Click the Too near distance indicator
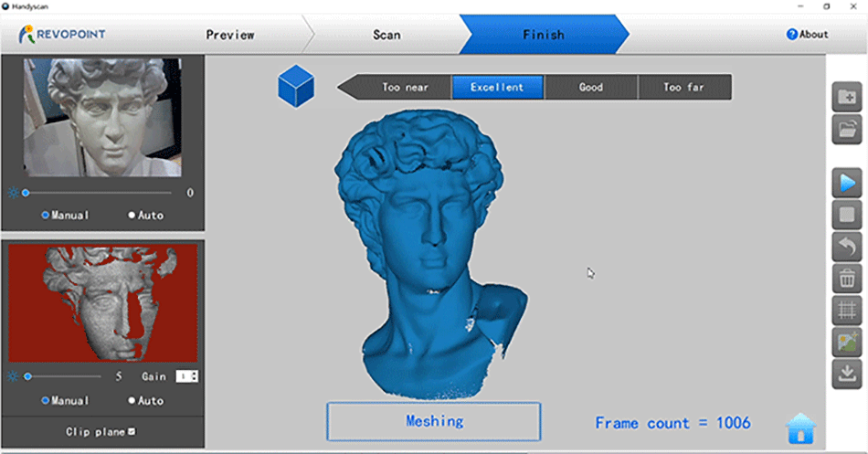This screenshot has height=454, width=868. [405, 87]
